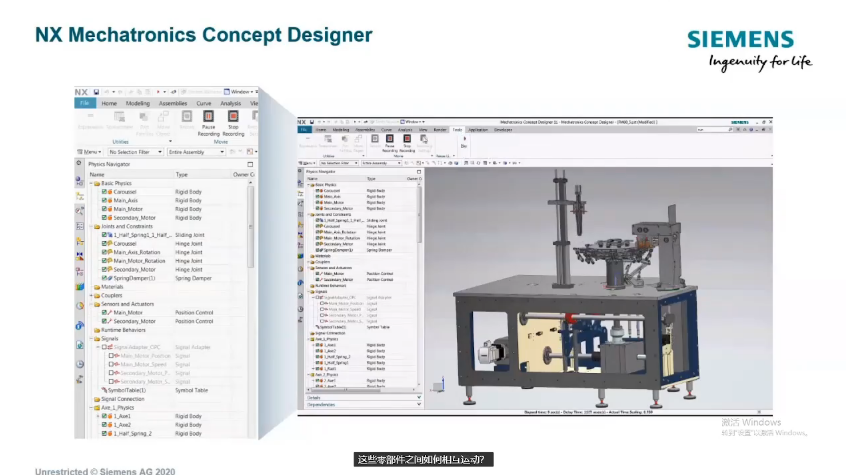Click Pause Recording in the magnified ribbon
Screen dimensions: 846x475
click(208, 124)
